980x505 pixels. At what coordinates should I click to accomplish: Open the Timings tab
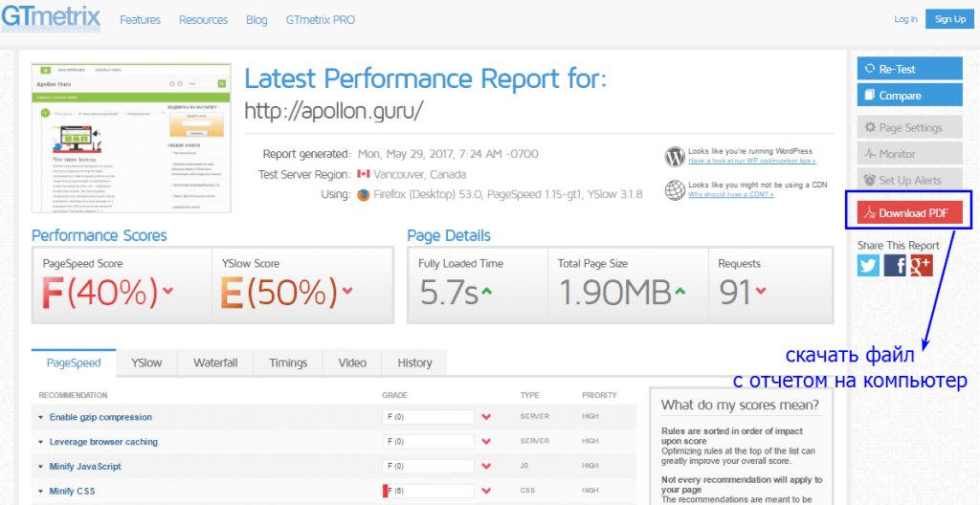pyautogui.click(x=288, y=362)
